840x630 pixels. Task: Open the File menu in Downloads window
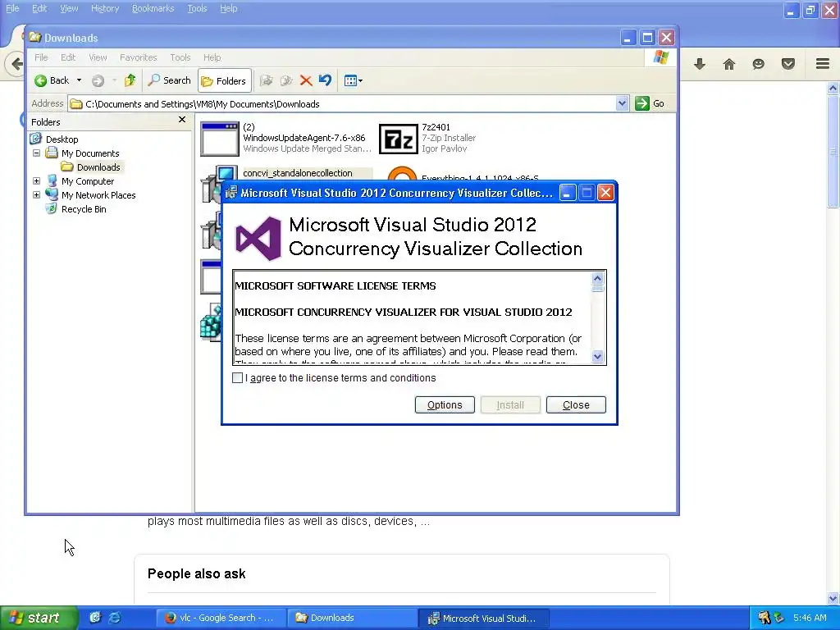click(x=41, y=57)
